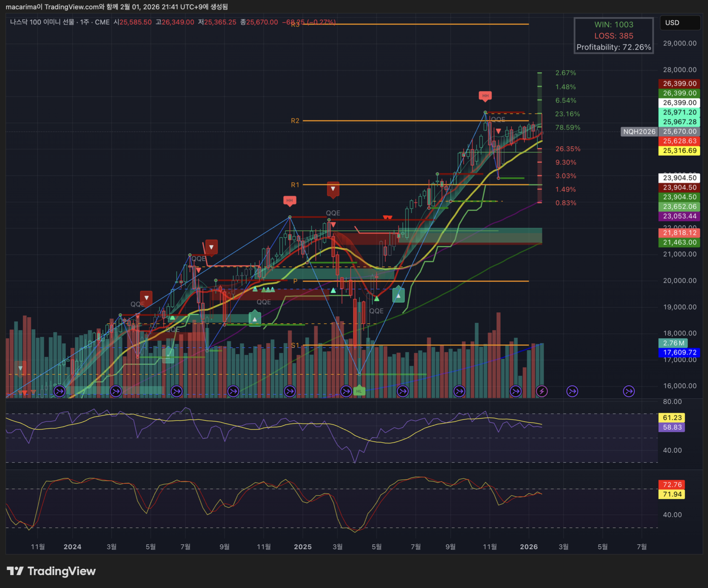
Task: Click the red down-arrow marker beside the R1 label
Action: tap(333, 189)
